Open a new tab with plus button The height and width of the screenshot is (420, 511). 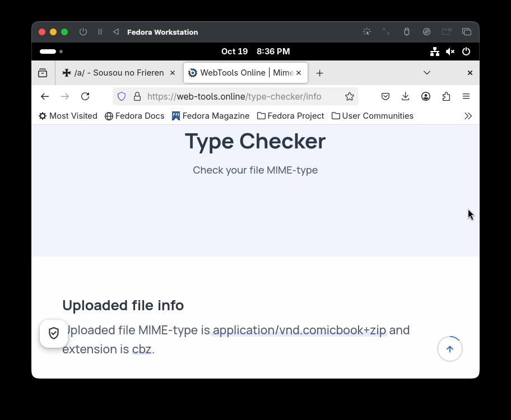point(319,73)
